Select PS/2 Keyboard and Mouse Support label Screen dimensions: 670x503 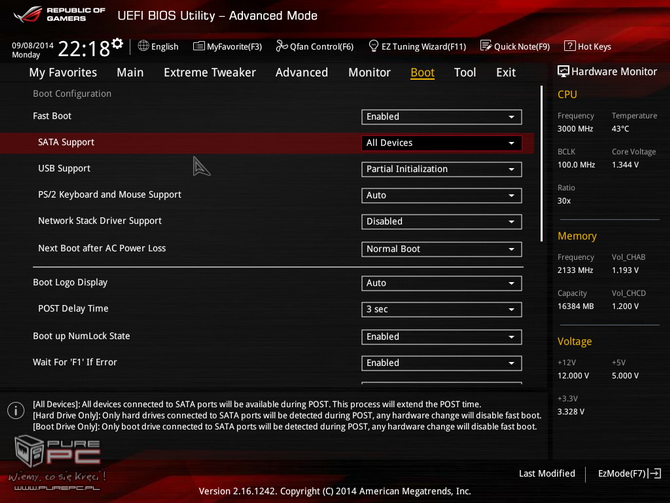click(109, 195)
